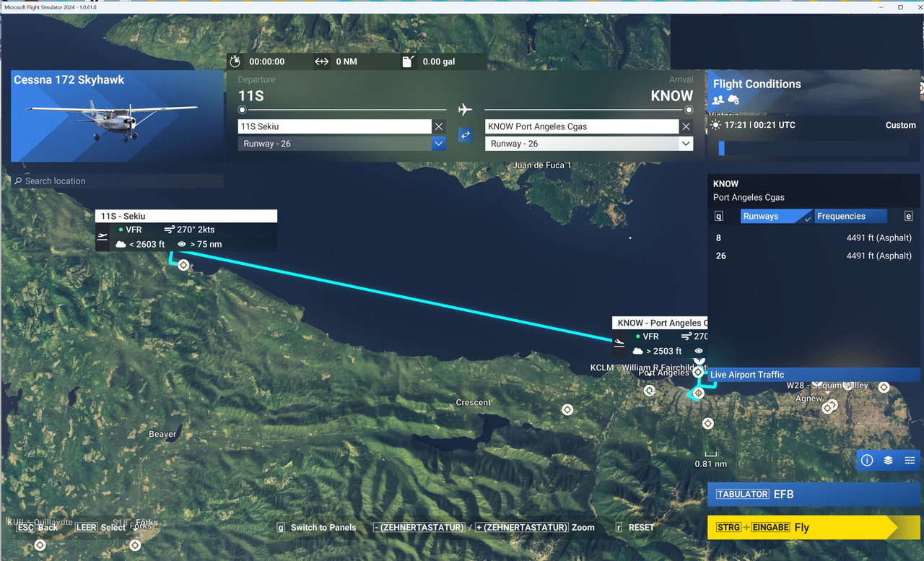The image size is (924, 561).
Task: Click the cloud icon in the KNOW popup
Action: pyautogui.click(x=638, y=351)
